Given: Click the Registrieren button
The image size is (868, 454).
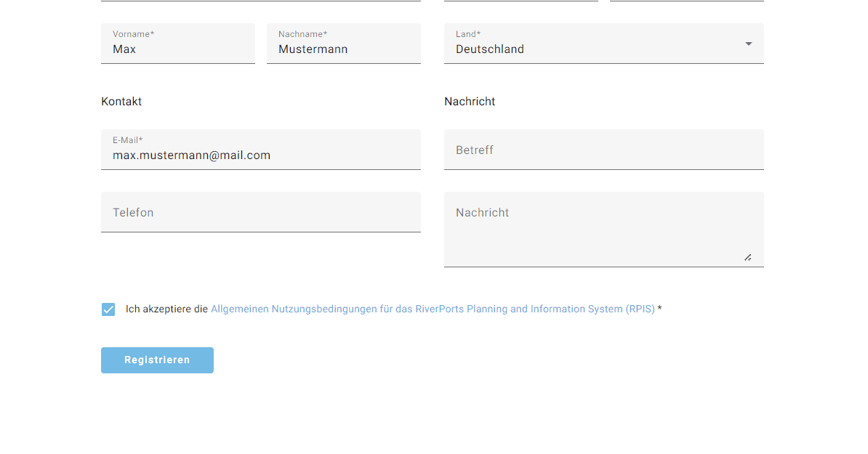Looking at the screenshot, I should (157, 360).
